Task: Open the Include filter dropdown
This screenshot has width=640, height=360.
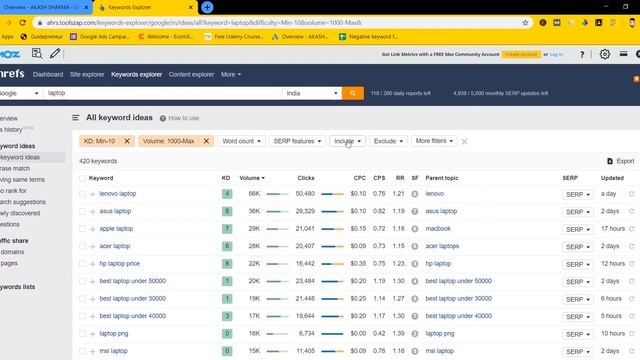Action: (x=347, y=141)
